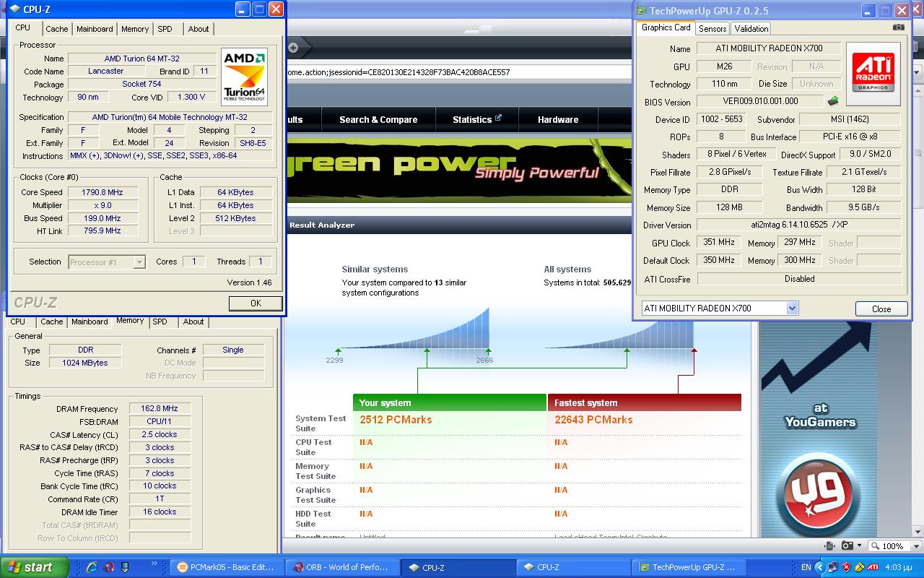Click the BIOS save chip icon in GPU-Z
Viewport: 924px width, 578px height.
pyautogui.click(x=833, y=101)
